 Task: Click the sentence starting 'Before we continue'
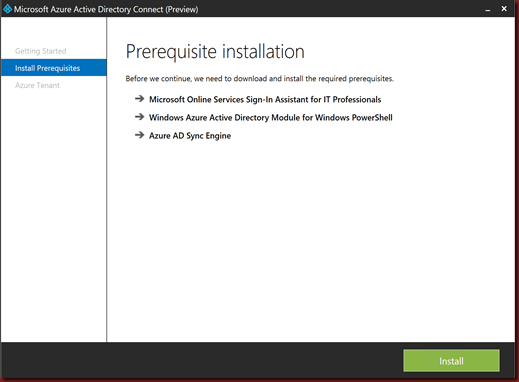260,79
